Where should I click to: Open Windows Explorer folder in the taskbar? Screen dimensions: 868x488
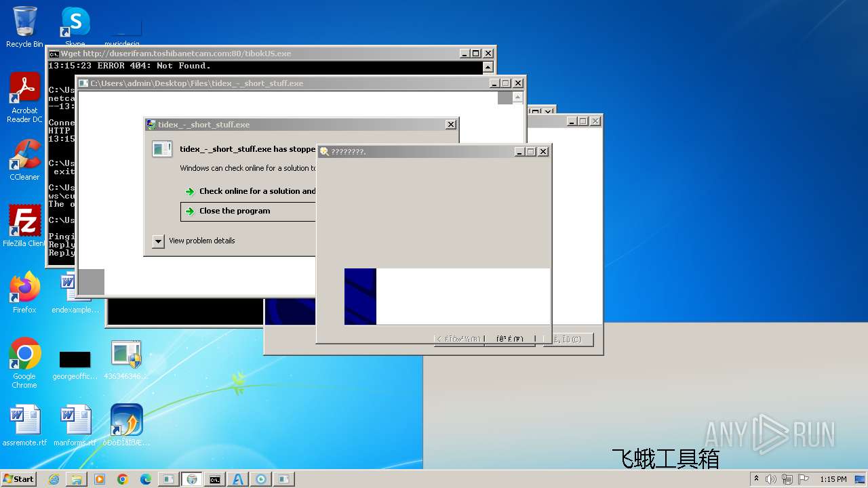coord(77,479)
